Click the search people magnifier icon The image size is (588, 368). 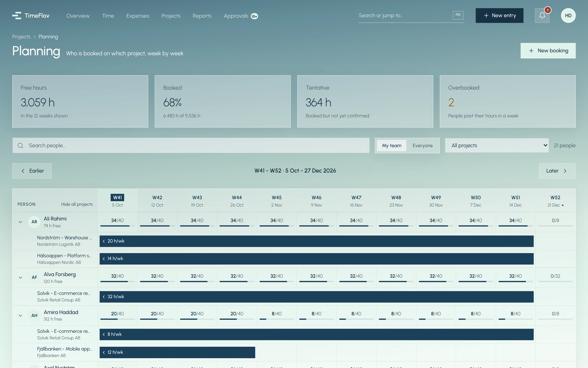coord(21,146)
